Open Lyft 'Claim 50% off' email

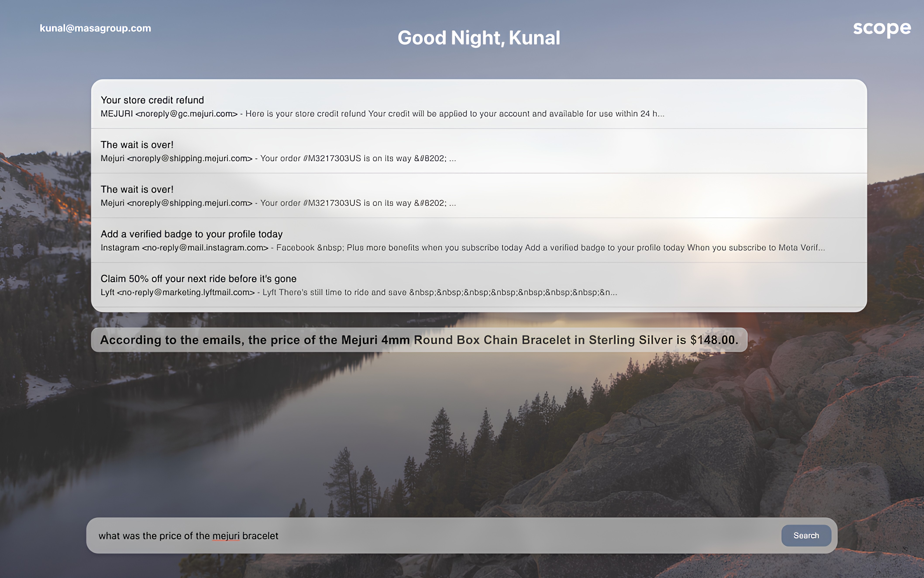tap(198, 279)
